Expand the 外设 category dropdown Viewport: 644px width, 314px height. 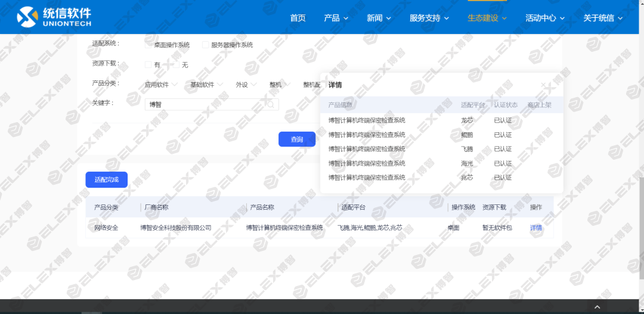tap(246, 85)
